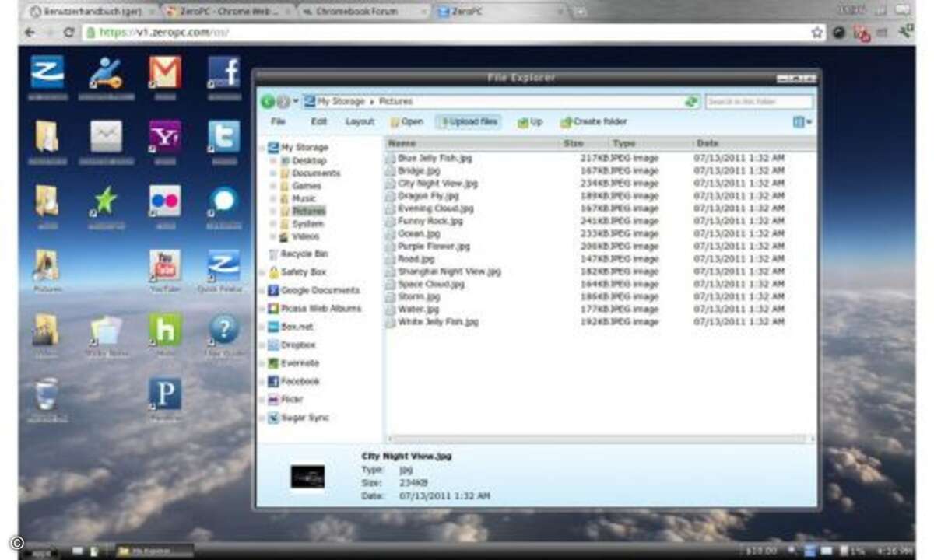This screenshot has width=934, height=560.
Task: Open the Yahoo desktop shortcut
Action: [165, 136]
